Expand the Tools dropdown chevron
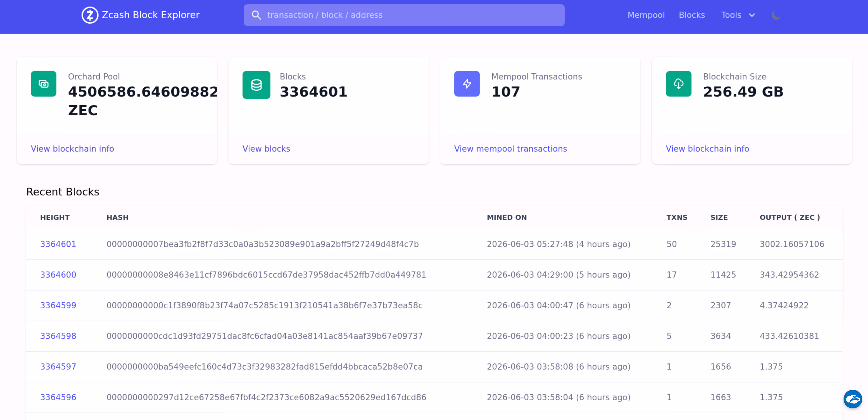The height and width of the screenshot is (420, 868). 752,15
